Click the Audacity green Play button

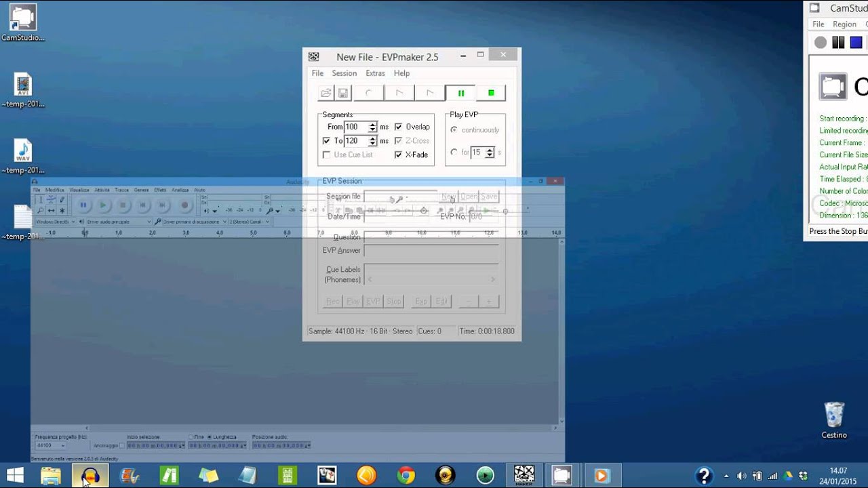103,205
